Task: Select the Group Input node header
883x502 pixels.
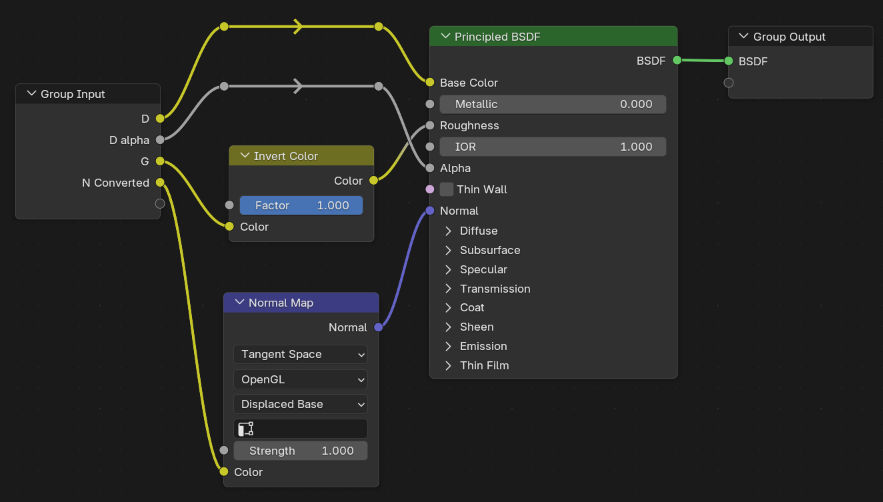Action: pyautogui.click(x=88, y=94)
